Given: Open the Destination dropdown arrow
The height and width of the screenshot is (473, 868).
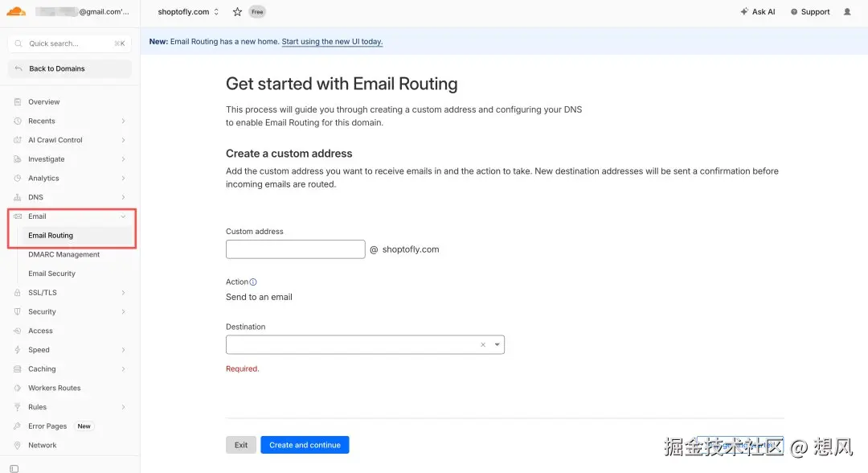Looking at the screenshot, I should click(497, 344).
